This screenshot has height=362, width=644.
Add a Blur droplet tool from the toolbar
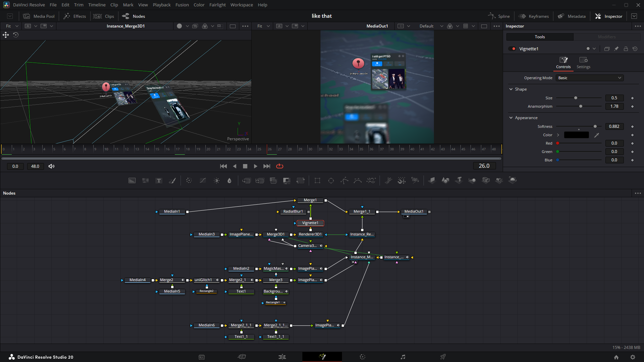[x=230, y=180]
